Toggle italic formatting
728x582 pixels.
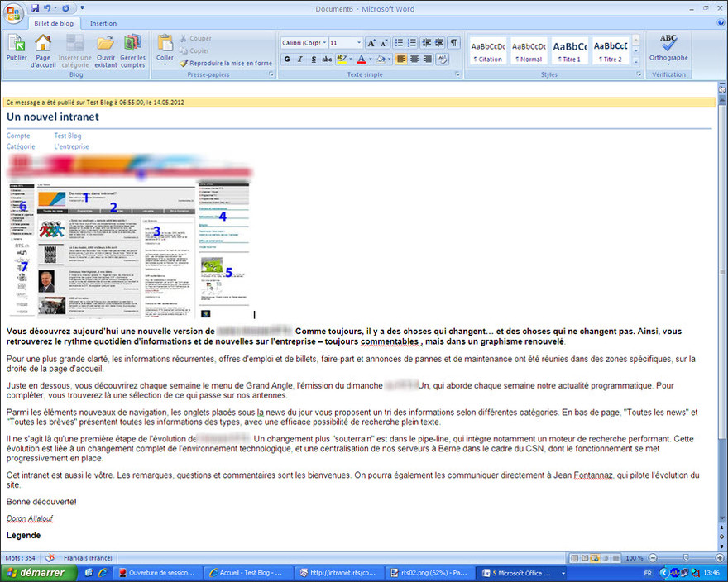pyautogui.click(x=300, y=60)
